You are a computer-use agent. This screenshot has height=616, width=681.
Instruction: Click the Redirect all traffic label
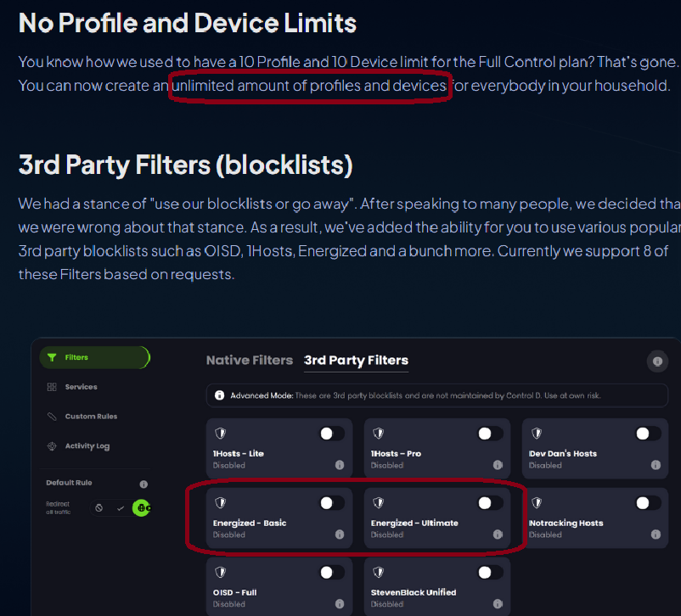click(x=59, y=508)
